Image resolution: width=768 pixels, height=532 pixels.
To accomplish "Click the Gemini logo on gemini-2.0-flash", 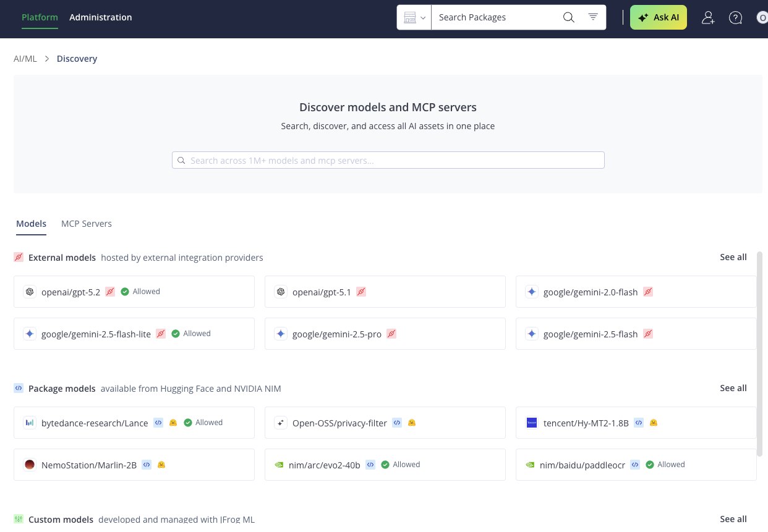I will (531, 292).
